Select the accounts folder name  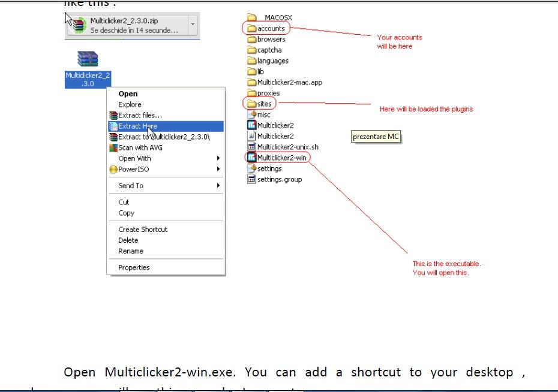pyautogui.click(x=271, y=28)
